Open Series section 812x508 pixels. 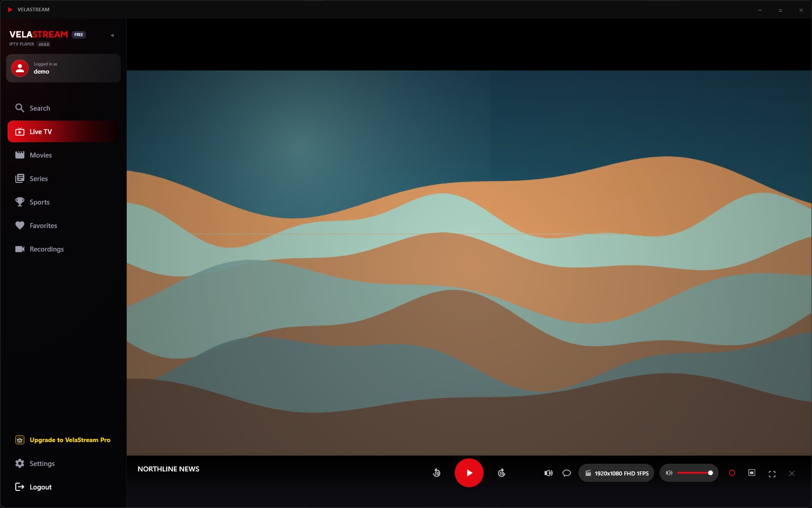[64, 178]
